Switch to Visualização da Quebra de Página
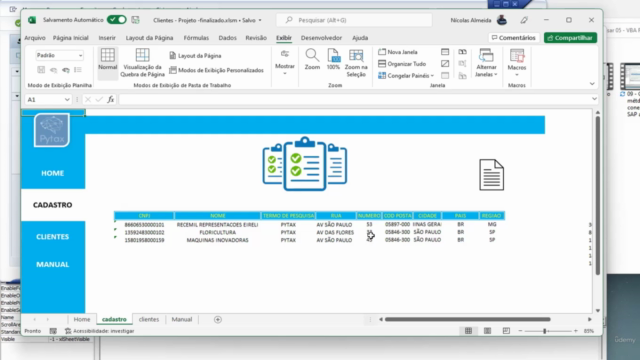Image resolution: width=640 pixels, height=360 pixels. 142,62
